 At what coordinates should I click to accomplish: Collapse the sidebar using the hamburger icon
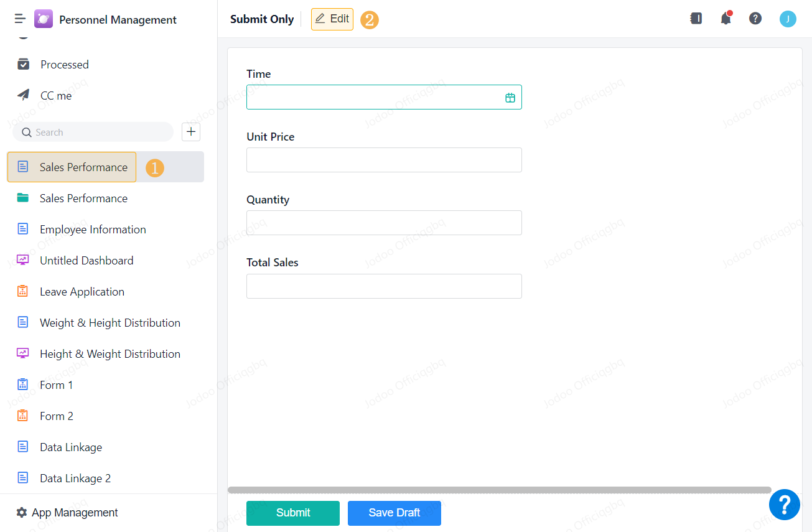[19, 19]
